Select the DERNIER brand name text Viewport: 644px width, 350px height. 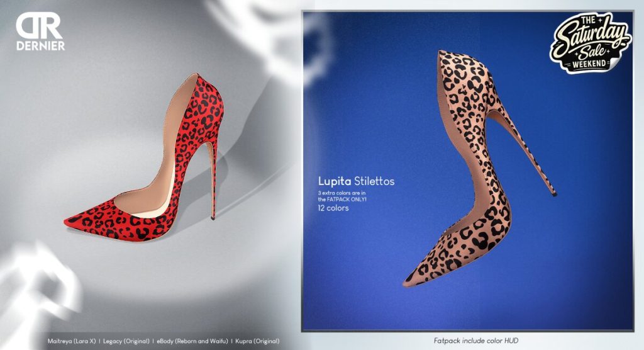point(41,46)
